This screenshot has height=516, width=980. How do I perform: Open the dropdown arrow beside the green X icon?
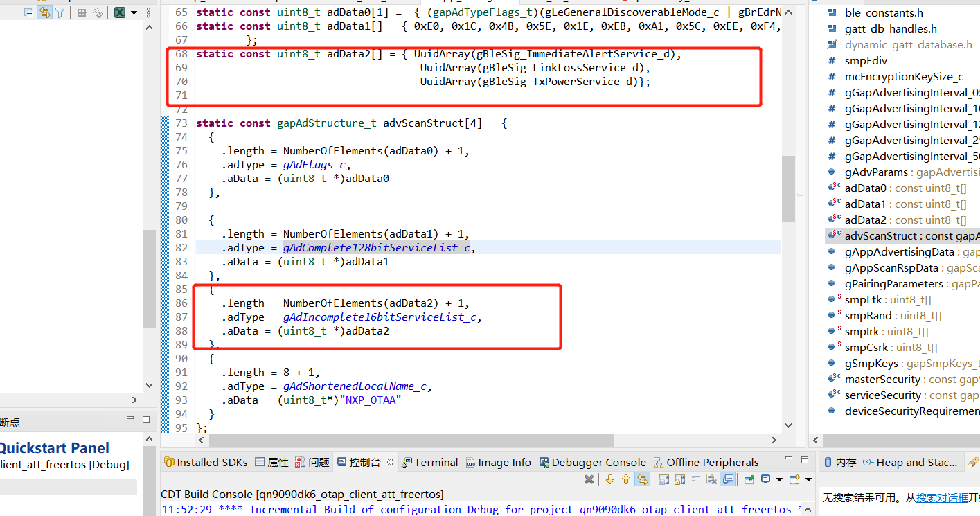(x=134, y=12)
